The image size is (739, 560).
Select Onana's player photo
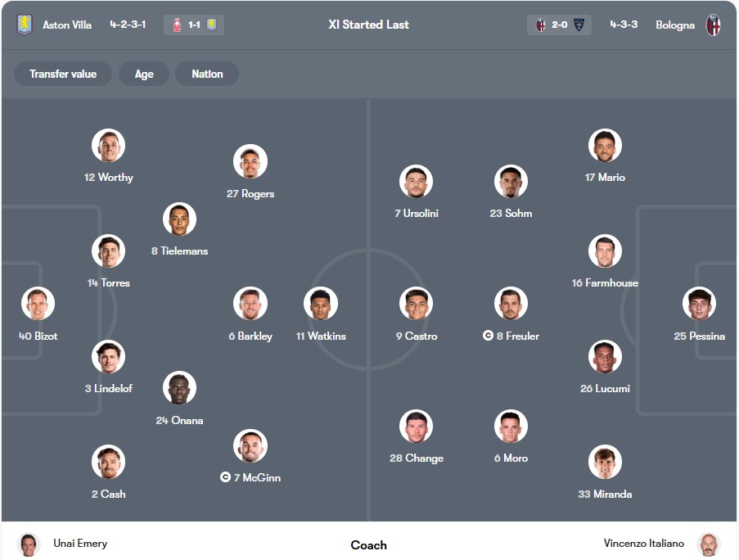[x=179, y=388]
